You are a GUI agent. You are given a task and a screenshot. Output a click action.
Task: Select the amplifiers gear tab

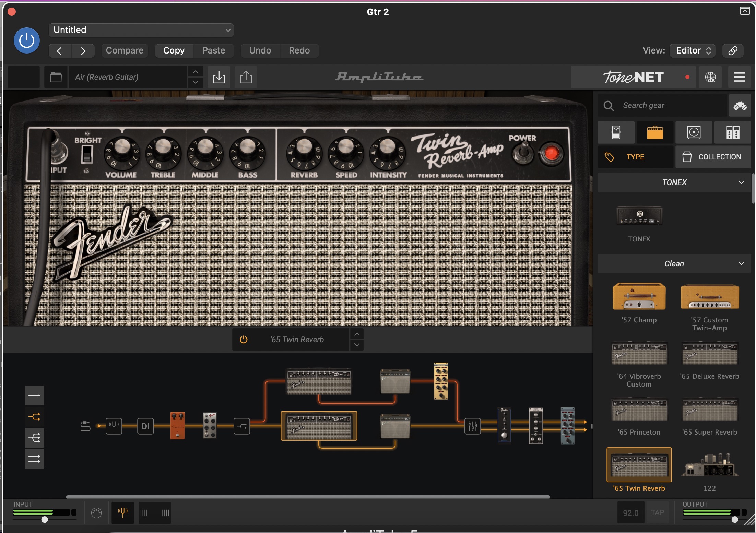[x=655, y=132]
